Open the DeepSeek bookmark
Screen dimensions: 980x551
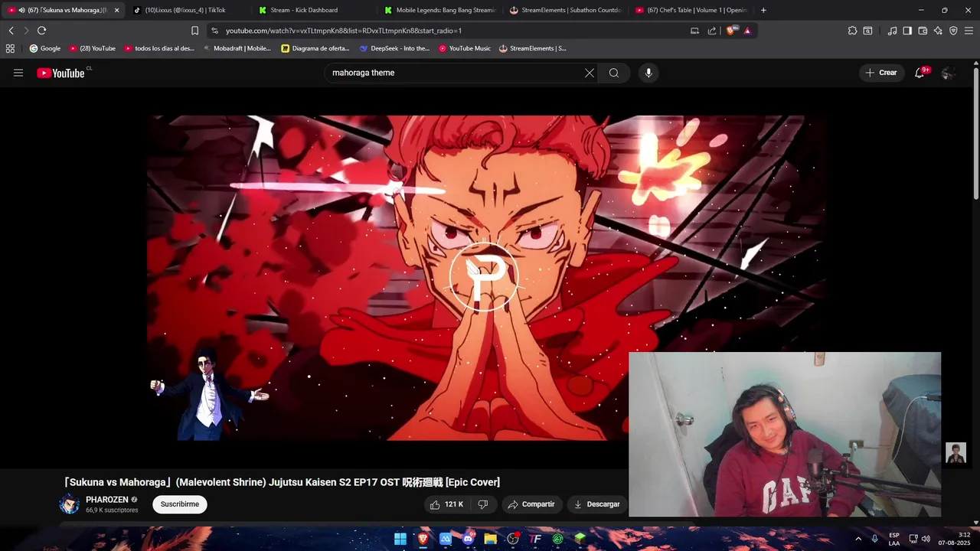click(395, 48)
